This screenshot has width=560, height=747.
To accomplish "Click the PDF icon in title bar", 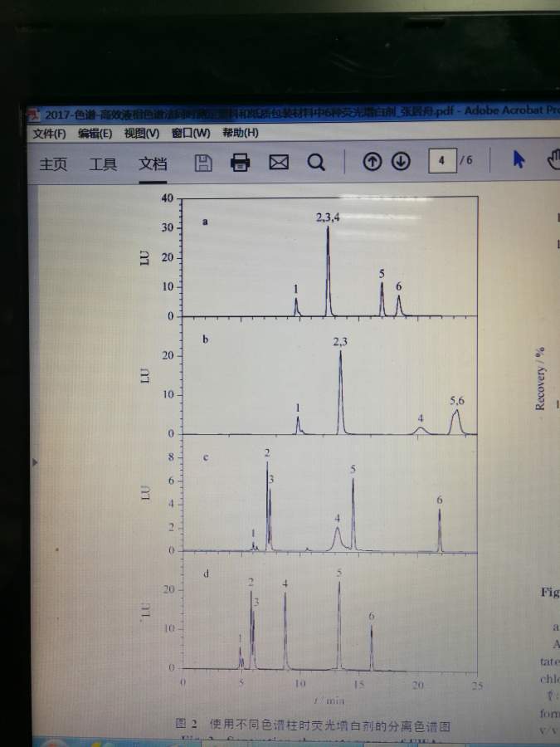I will 33,114.
